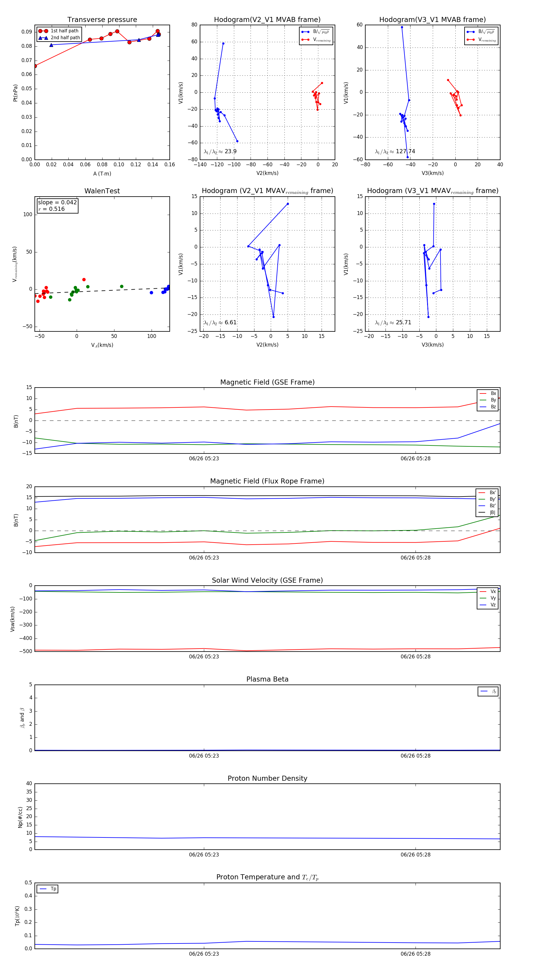Click the 'A (T·m)' x-axis label
This screenshot has height=980, width=535.
pyautogui.click(x=102, y=174)
